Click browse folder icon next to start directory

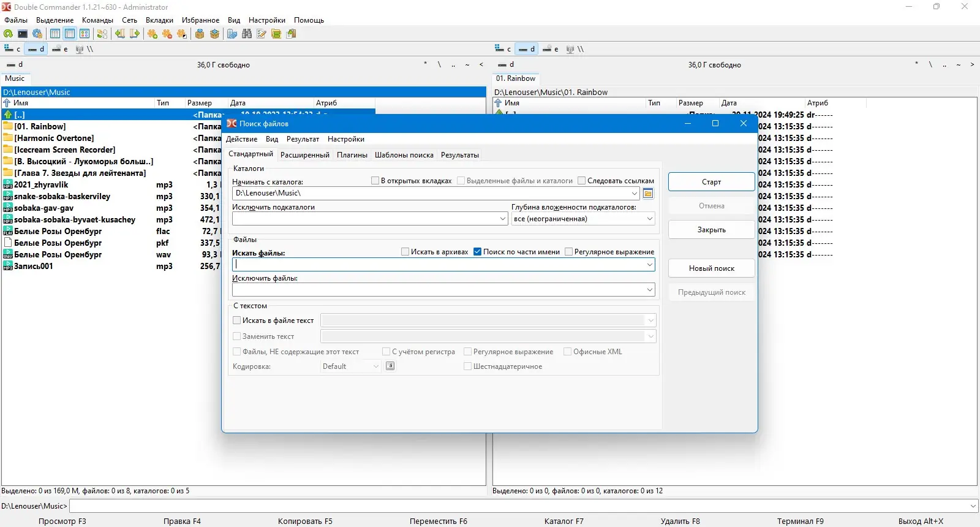click(648, 194)
